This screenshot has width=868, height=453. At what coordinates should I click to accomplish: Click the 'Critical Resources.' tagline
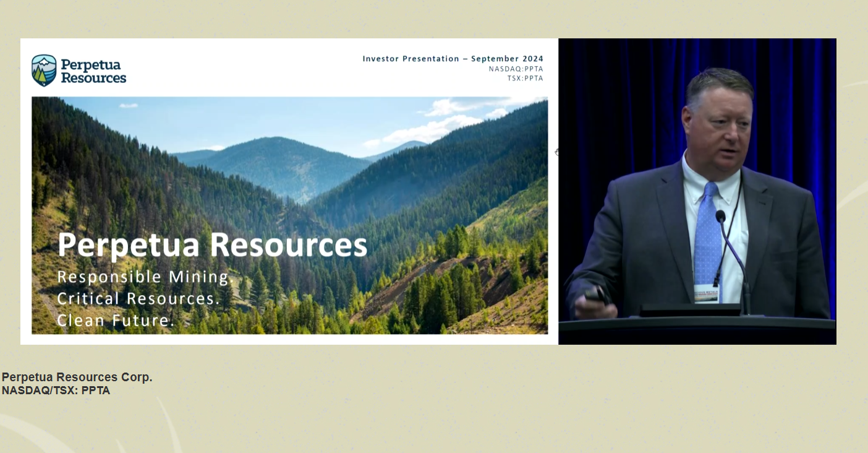138,298
